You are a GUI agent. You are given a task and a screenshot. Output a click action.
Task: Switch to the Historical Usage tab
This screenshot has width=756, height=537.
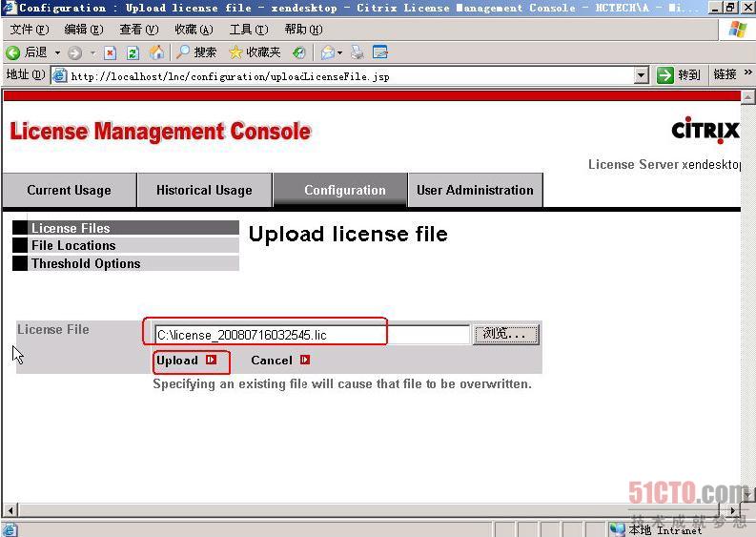[x=204, y=190]
